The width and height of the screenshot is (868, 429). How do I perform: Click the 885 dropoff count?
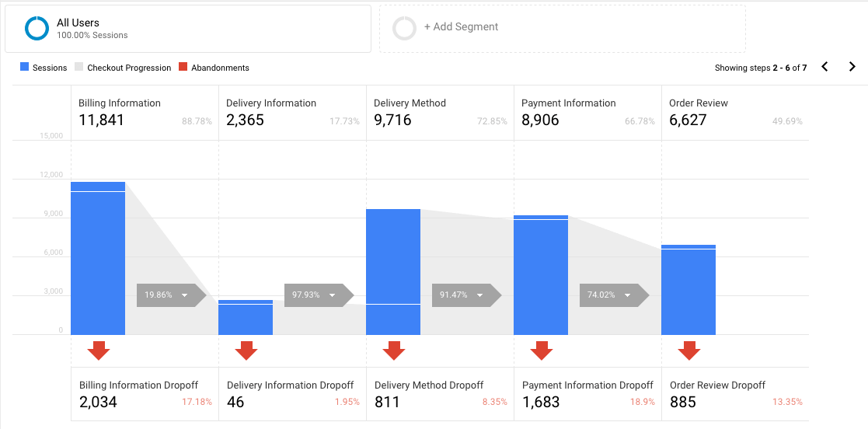pyautogui.click(x=682, y=402)
